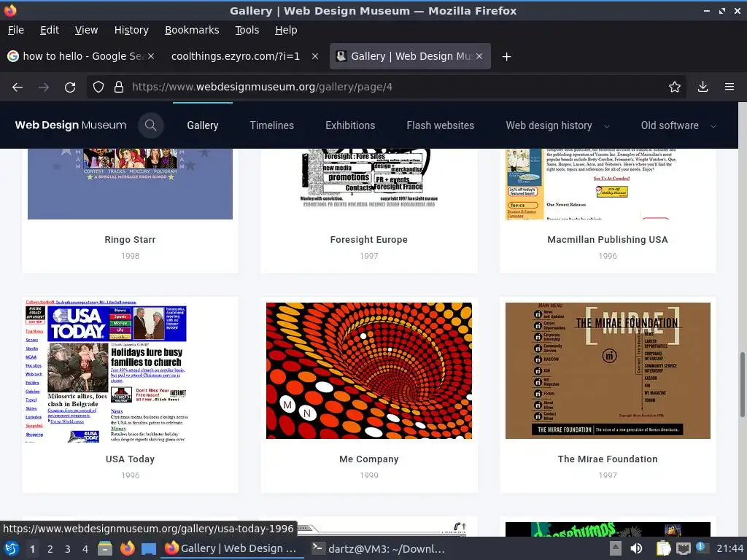Open the Flash websites nav link
The height and width of the screenshot is (560, 747).
click(x=440, y=125)
